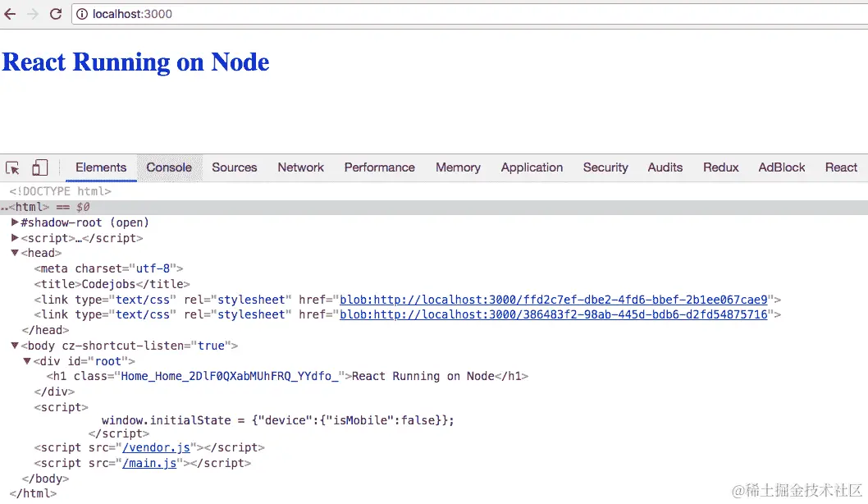Screen dimensions: 868x504
Task: Select the closing </head> tag row
Action: (45, 330)
